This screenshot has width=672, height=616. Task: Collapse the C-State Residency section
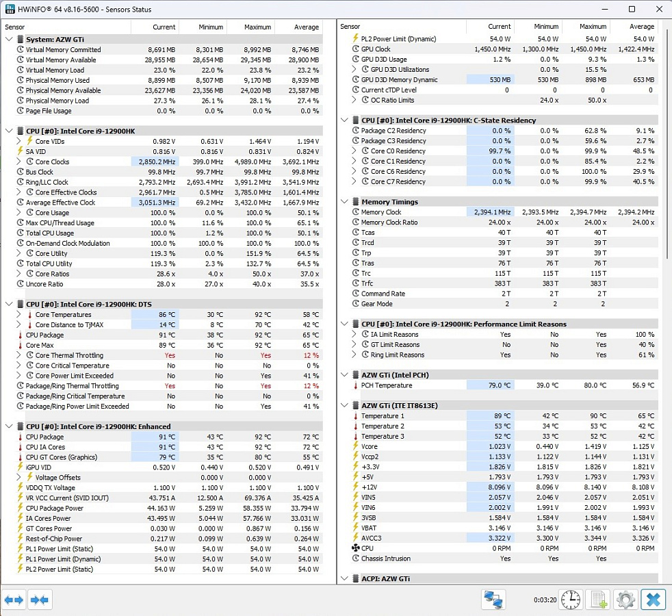pos(344,120)
